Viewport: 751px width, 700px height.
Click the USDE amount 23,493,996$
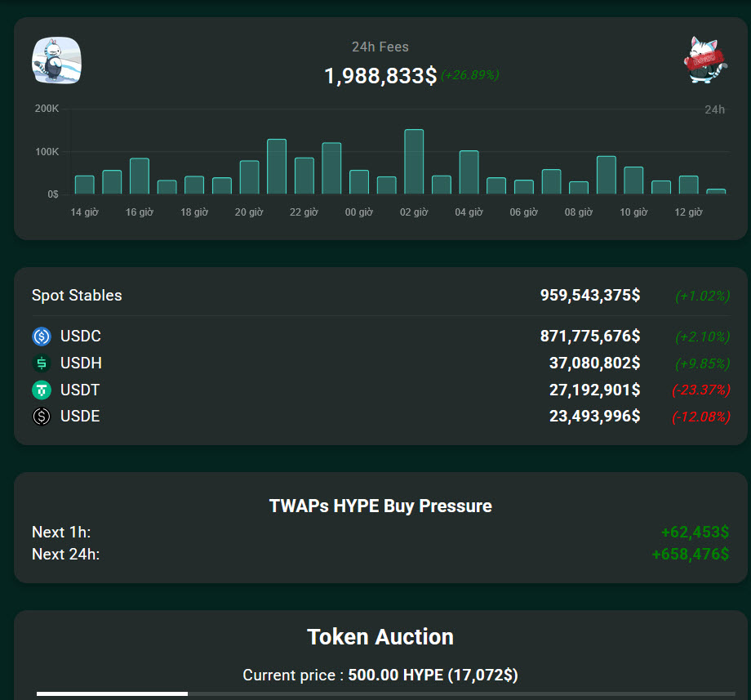[x=594, y=416]
